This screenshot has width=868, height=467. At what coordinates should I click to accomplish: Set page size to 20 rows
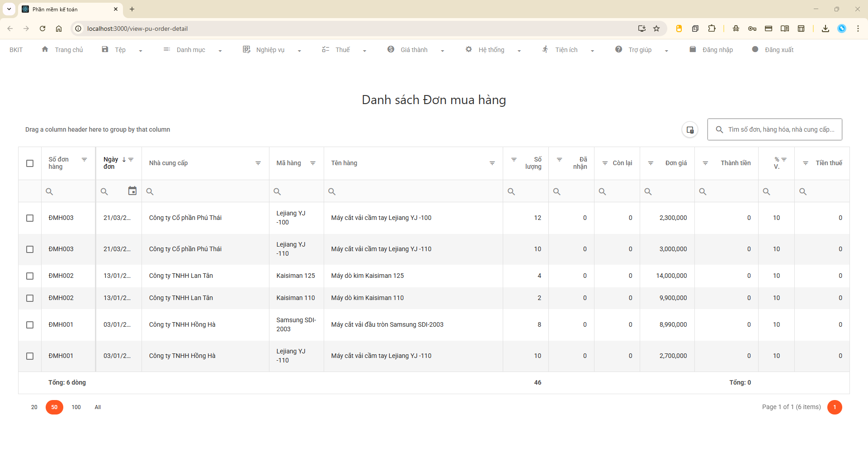pos(34,407)
